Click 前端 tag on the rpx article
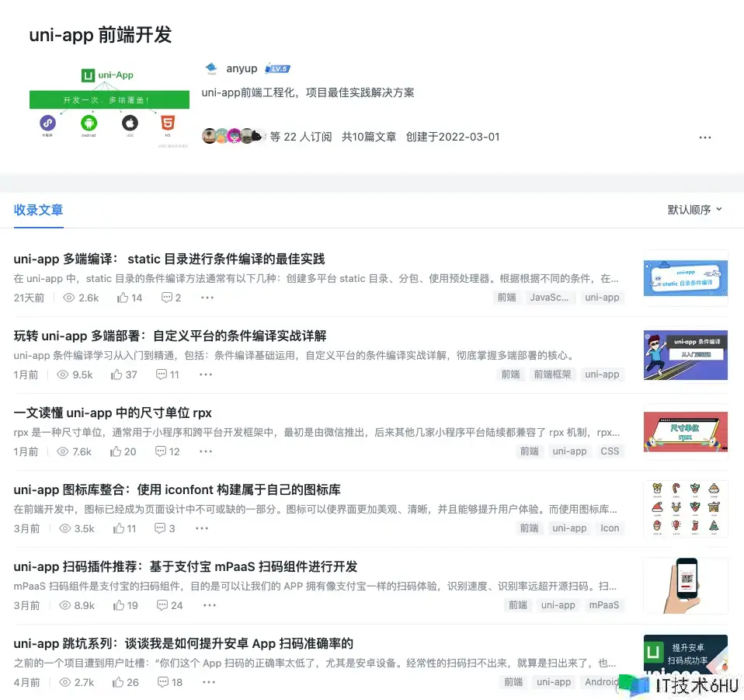Screen dimensions: 744x700 tap(530, 451)
